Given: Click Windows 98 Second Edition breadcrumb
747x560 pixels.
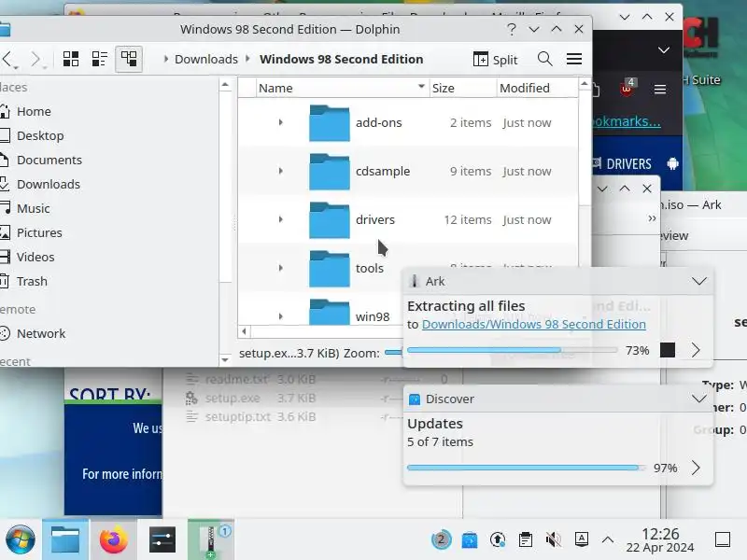Looking at the screenshot, I should point(341,59).
